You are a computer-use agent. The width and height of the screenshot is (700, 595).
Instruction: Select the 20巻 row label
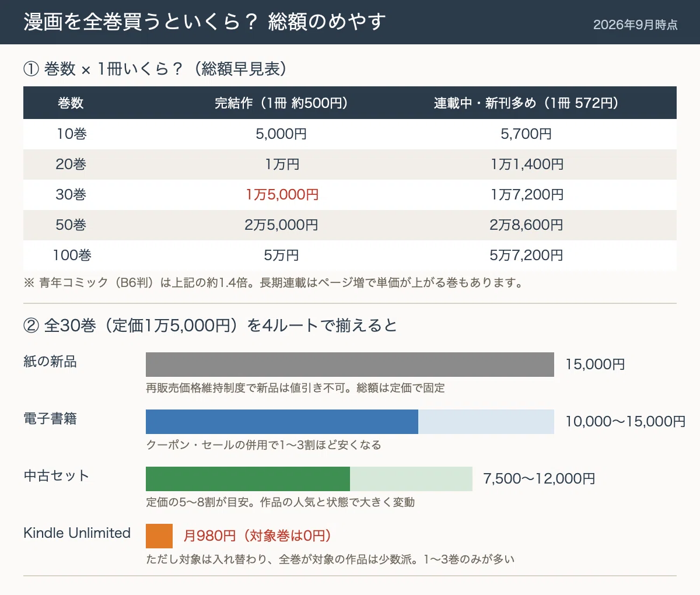pos(71,164)
